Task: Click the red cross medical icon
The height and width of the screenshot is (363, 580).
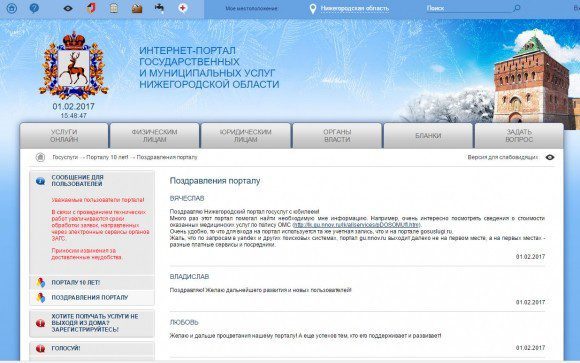Action: [x=182, y=8]
